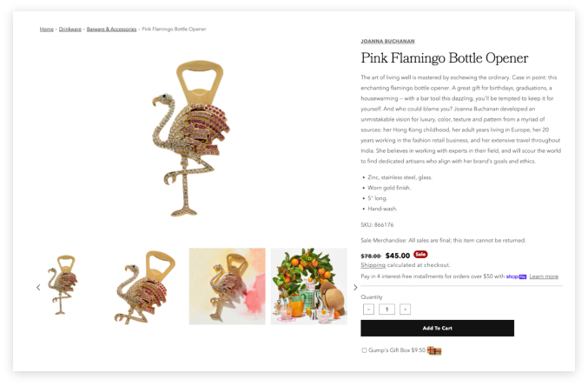Select the angled flamingo thumbnail

(x=145, y=286)
